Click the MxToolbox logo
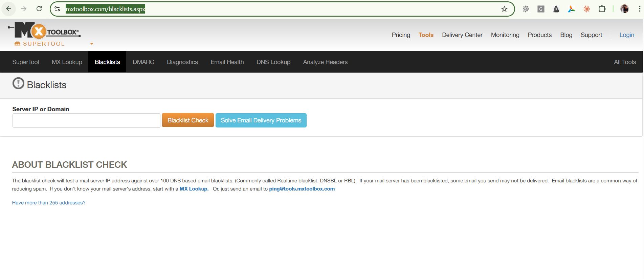The image size is (644, 279). point(44,31)
